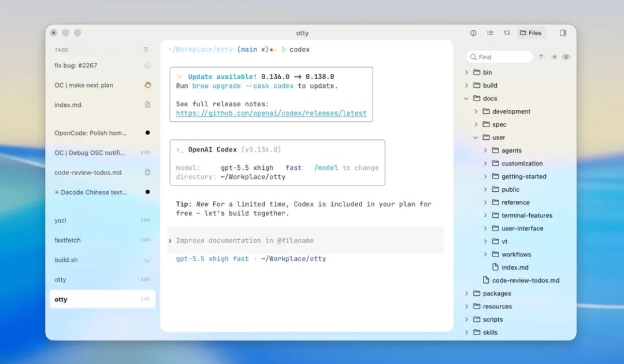Switch to the fastfetch tab
This screenshot has height=364, width=624.
pyautogui.click(x=102, y=240)
